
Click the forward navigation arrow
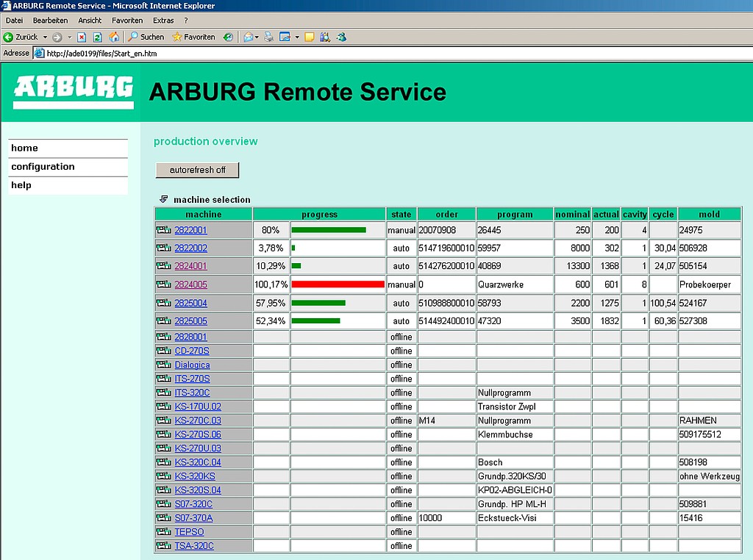[57, 37]
